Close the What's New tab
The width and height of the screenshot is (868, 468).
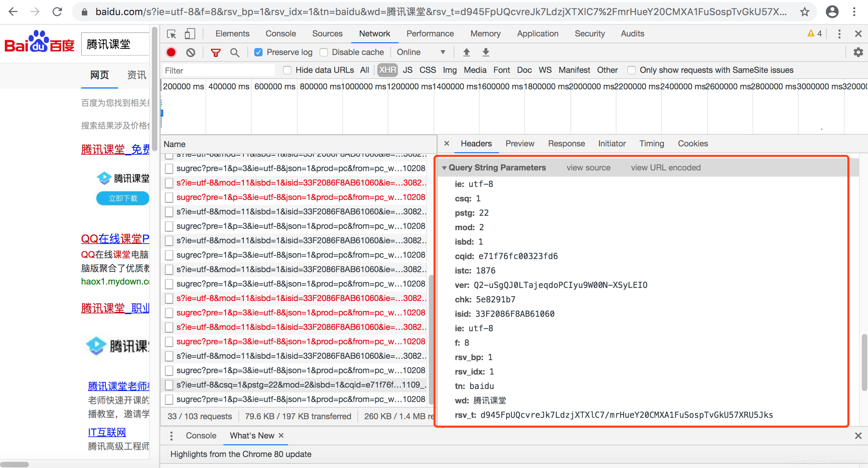(281, 435)
